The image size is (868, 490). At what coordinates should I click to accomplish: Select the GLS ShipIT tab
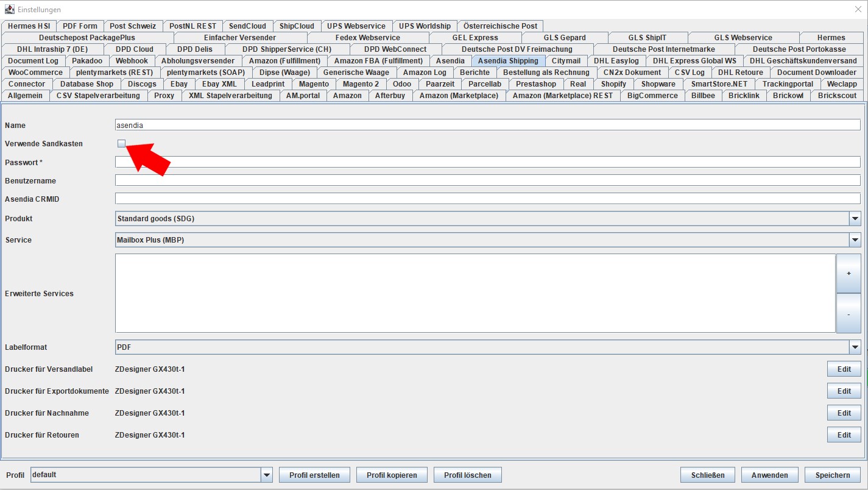pyautogui.click(x=647, y=38)
